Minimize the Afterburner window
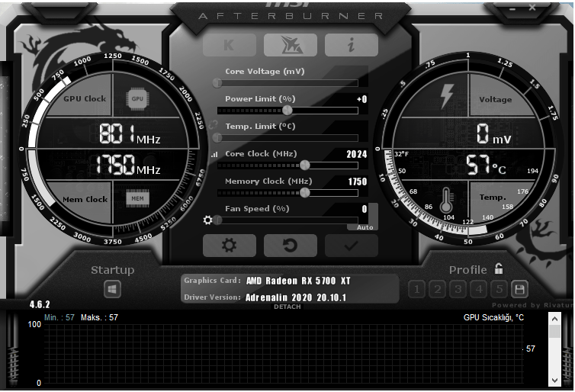The width and height of the screenshot is (575, 392). 512,8
